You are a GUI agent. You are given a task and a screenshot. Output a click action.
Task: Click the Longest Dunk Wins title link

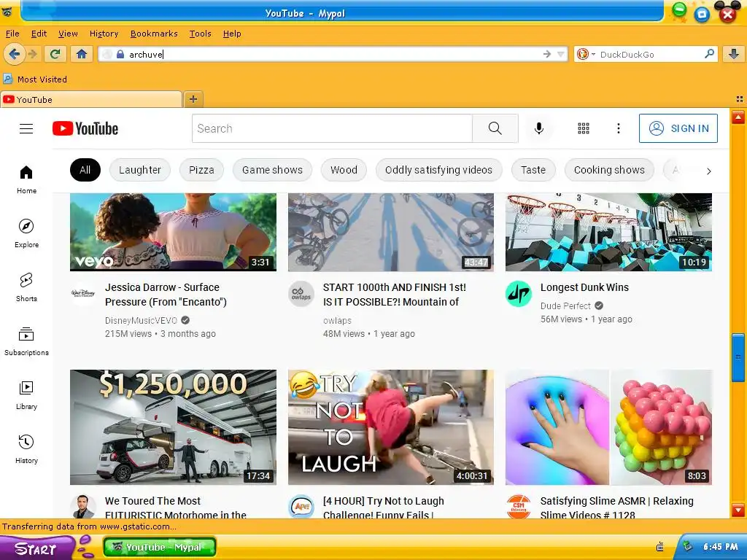click(x=584, y=287)
